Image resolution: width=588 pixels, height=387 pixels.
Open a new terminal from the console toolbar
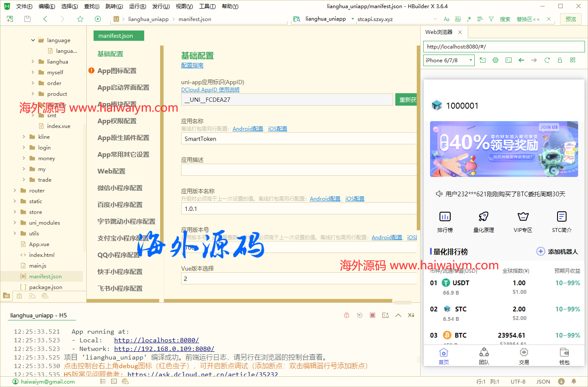point(385,315)
